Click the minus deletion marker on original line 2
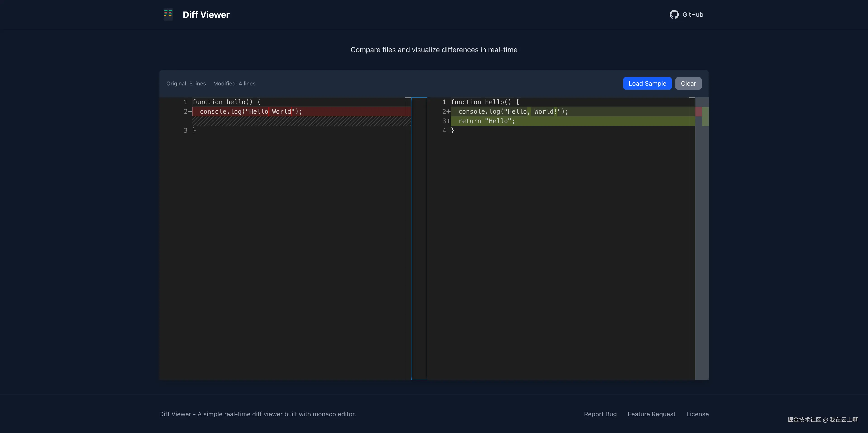 pyautogui.click(x=190, y=112)
